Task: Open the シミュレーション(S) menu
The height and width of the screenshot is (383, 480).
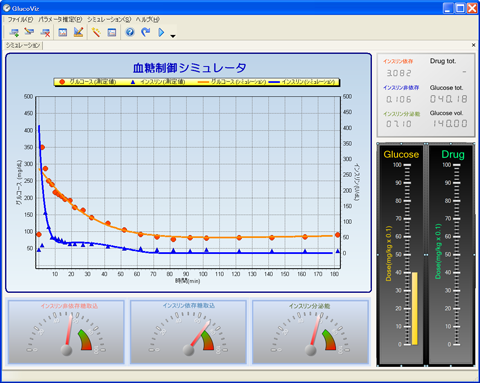Action: coord(109,19)
